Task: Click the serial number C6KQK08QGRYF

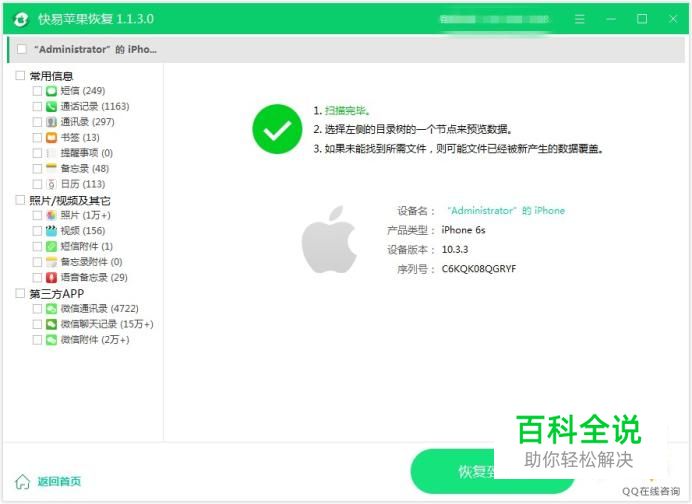Action: click(x=479, y=269)
